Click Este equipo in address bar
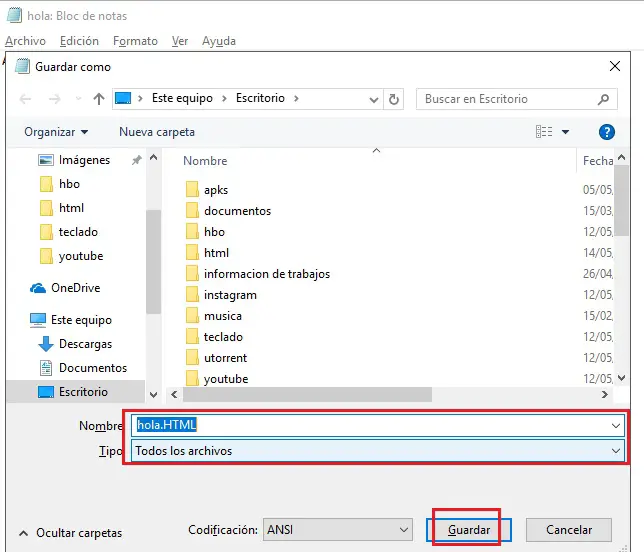The height and width of the screenshot is (552, 644). click(182, 98)
